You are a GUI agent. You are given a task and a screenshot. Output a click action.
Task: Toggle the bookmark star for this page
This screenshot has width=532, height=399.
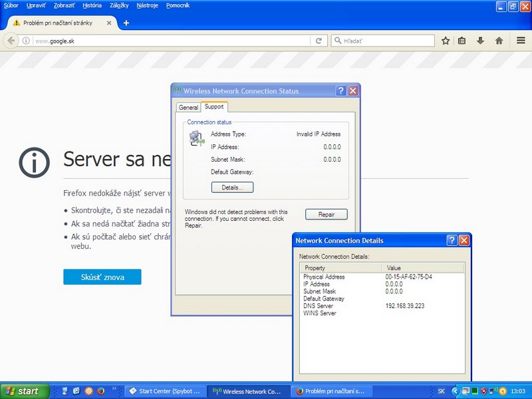(446, 41)
